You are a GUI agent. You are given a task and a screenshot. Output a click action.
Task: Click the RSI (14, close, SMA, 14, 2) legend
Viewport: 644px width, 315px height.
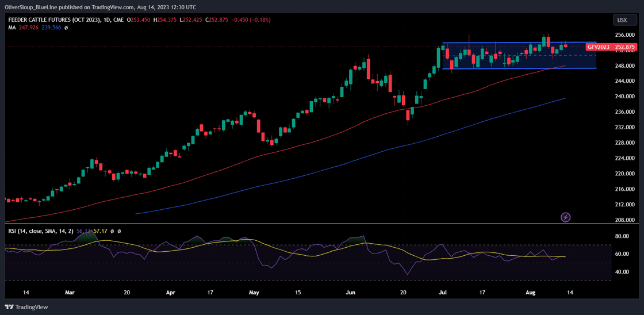41,231
